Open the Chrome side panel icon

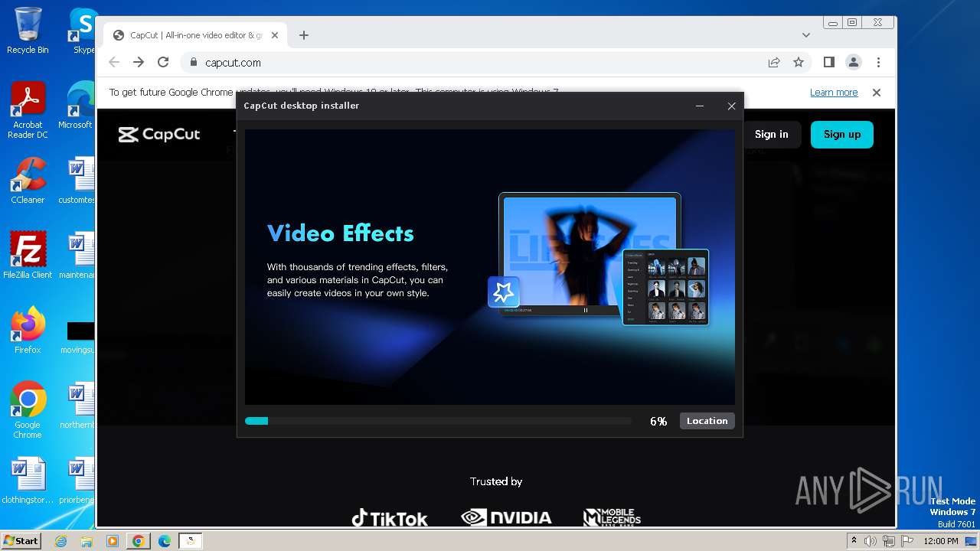click(x=828, y=62)
